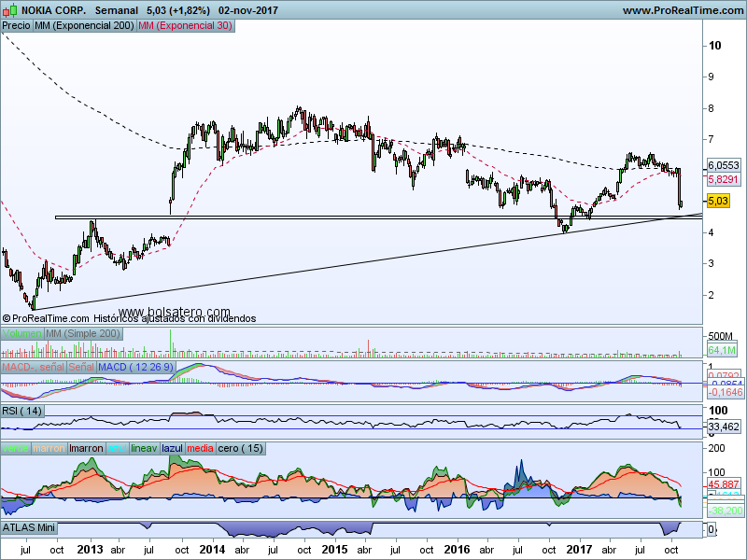Click the yellow 5,03 current price tag

(x=718, y=201)
